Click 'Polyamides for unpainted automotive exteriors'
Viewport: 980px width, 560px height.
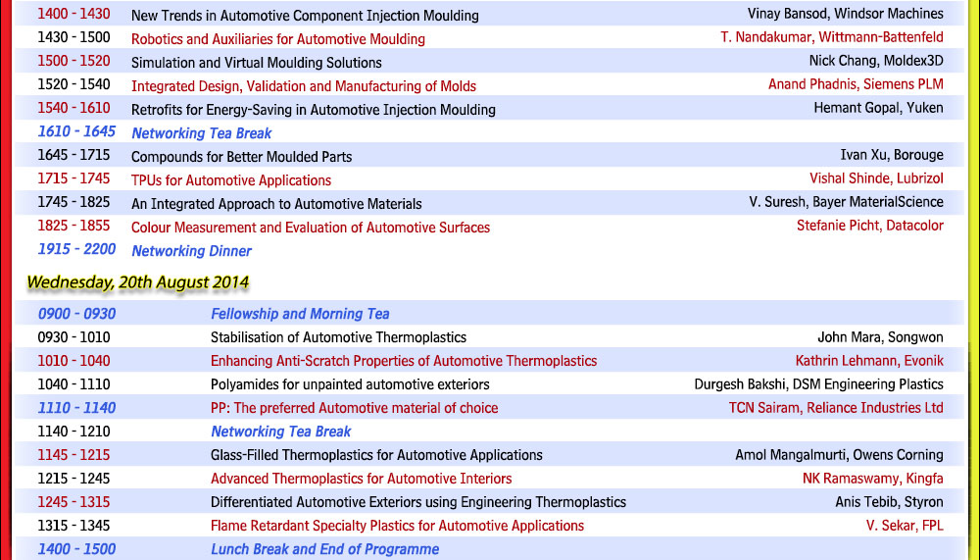tap(350, 384)
